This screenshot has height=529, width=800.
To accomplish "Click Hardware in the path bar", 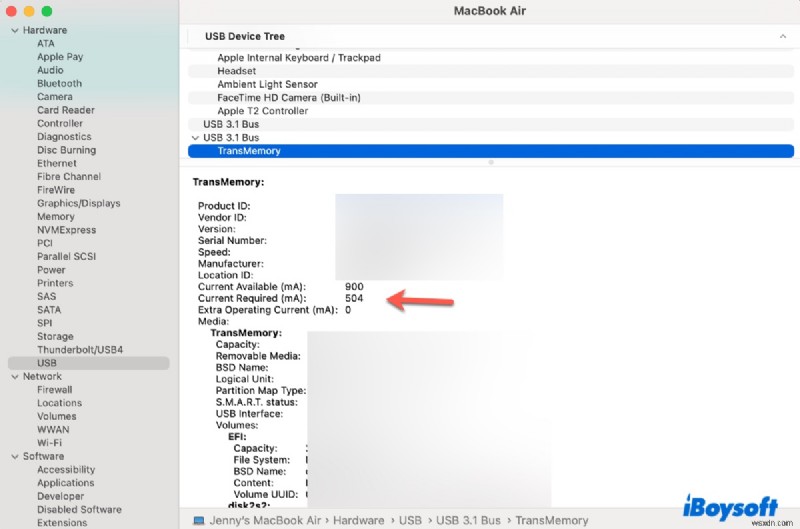I will click(359, 520).
